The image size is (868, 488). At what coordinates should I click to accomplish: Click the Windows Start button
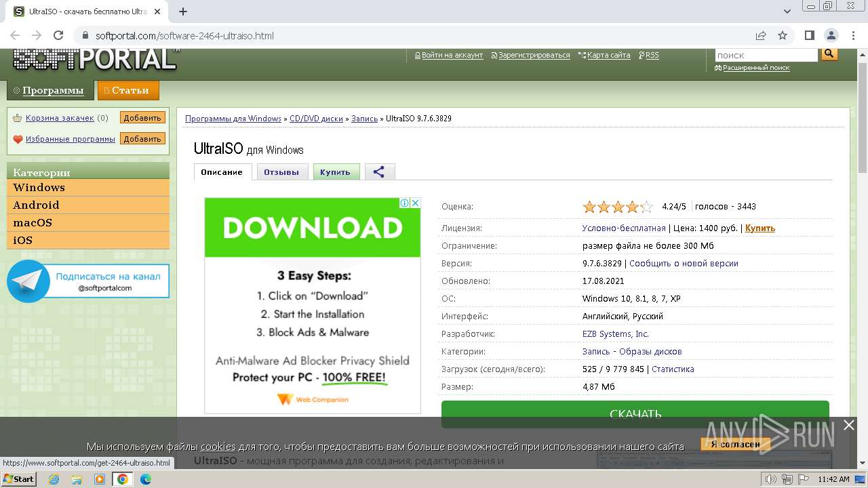pyautogui.click(x=19, y=479)
